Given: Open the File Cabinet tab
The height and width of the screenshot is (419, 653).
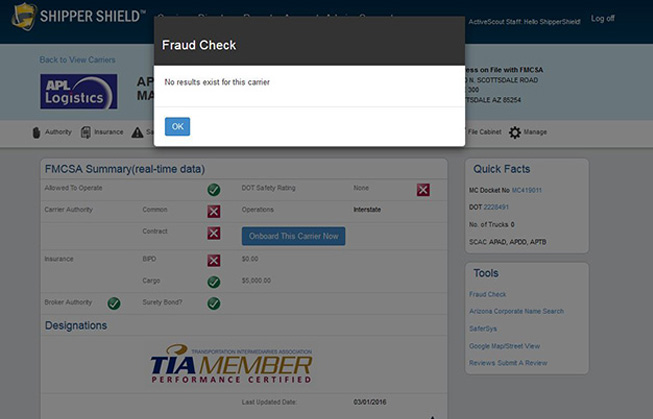Looking at the screenshot, I should click(x=484, y=132).
